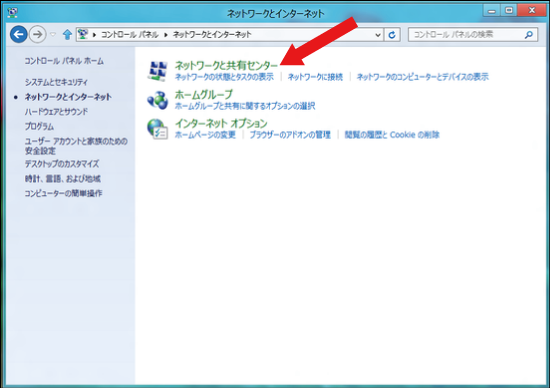
Task: Open ハードウェアとサウンド in the sidebar
Action: 56,112
